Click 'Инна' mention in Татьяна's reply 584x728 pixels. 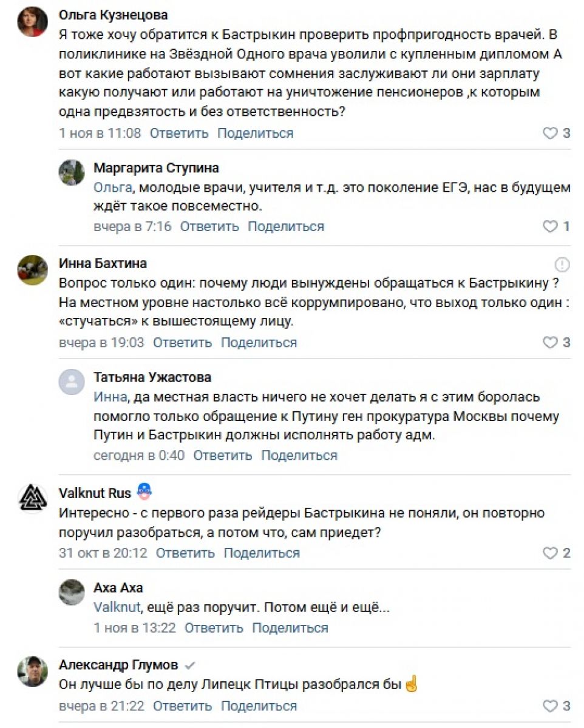click(x=110, y=397)
